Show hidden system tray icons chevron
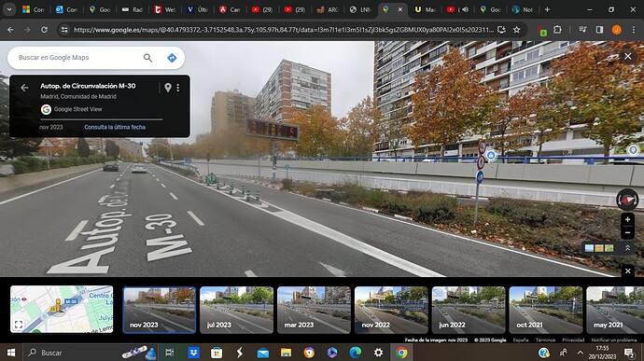The image size is (644, 361). (580, 353)
